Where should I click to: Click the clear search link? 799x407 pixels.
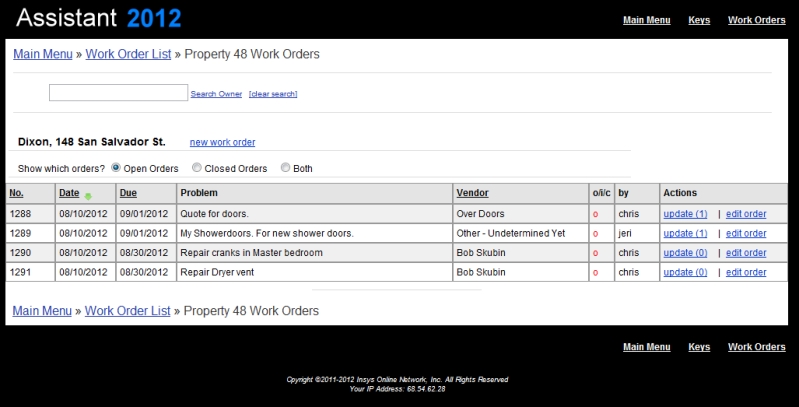[x=273, y=94]
